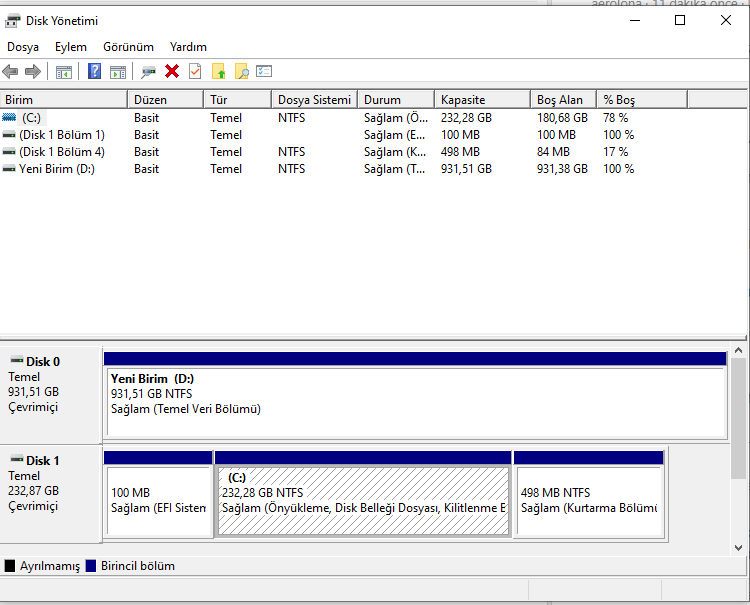Screen dimensions: 750x605
Task: Open the Eylem menu
Action: click(71, 47)
